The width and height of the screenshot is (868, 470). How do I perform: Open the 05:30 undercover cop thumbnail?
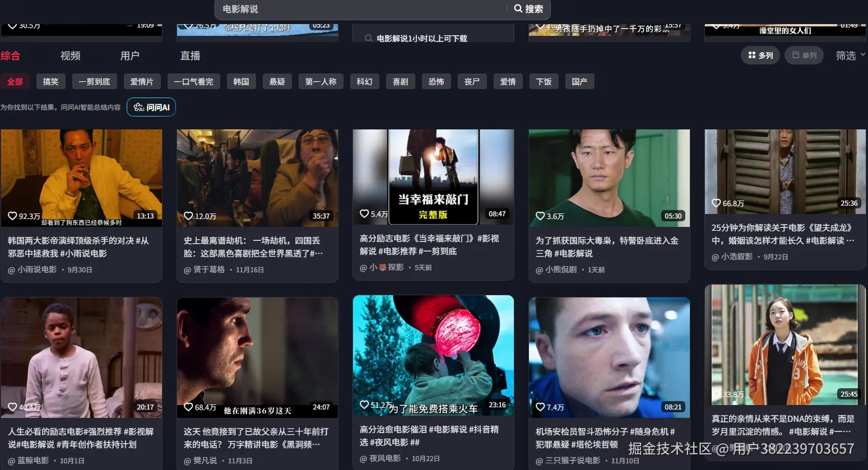[609, 178]
